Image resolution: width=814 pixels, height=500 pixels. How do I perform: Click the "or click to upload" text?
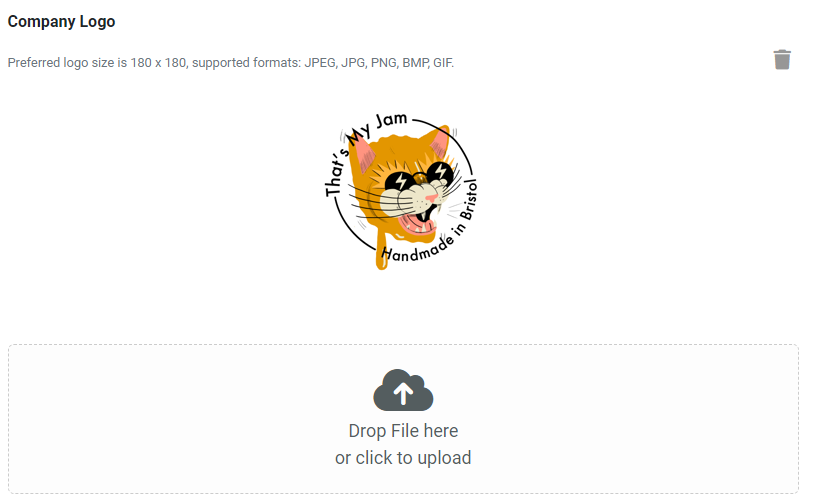[x=403, y=458]
